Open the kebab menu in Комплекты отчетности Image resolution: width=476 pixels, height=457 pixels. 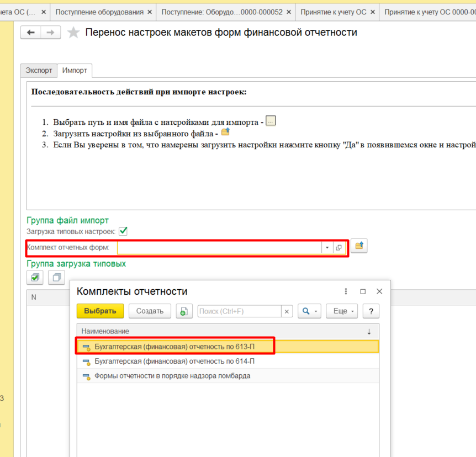[346, 291]
